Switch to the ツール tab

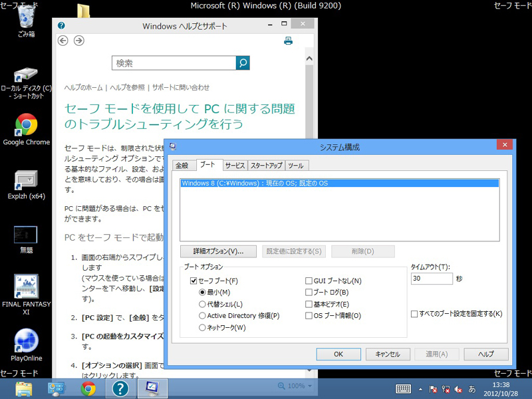coord(296,165)
